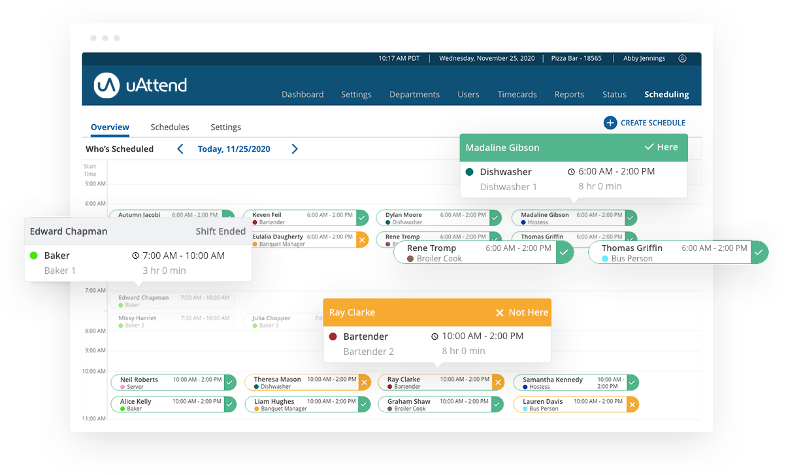Click the Create Schedule link
Viewport: 785px width, 475px height.
click(x=652, y=123)
